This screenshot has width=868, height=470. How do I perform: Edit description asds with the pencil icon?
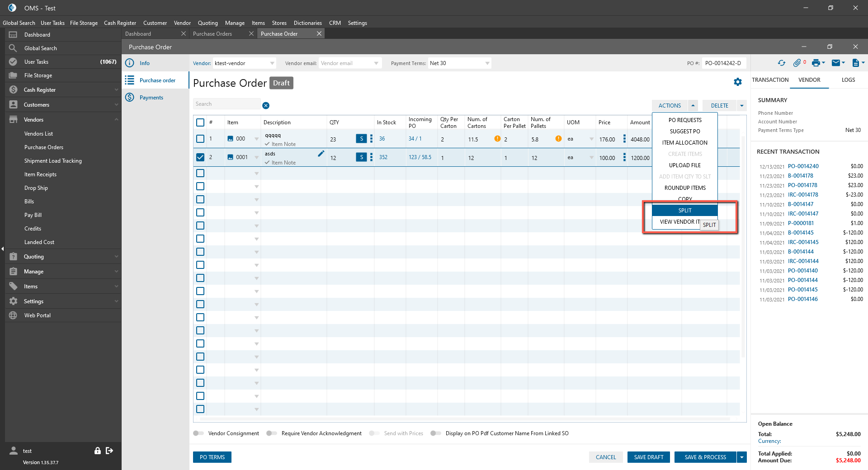tap(321, 154)
